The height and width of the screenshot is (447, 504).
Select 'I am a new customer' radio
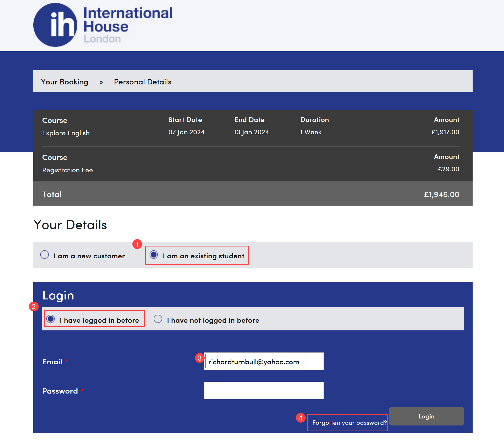click(x=45, y=254)
